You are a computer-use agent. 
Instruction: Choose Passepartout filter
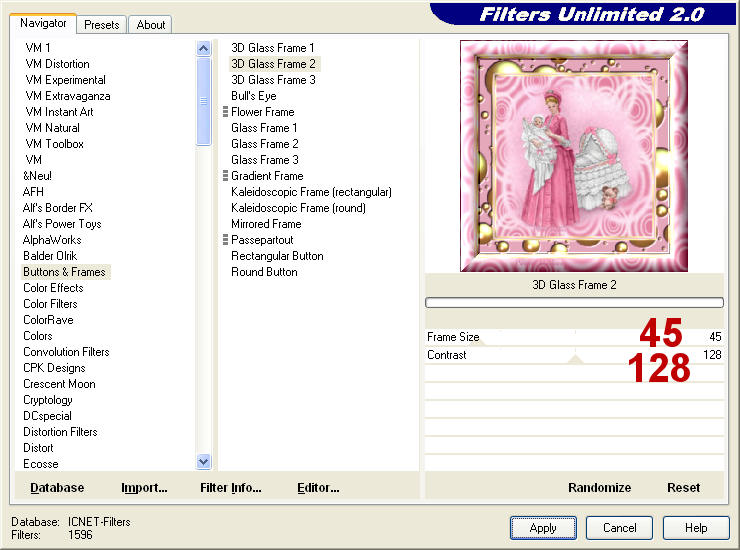click(x=262, y=240)
